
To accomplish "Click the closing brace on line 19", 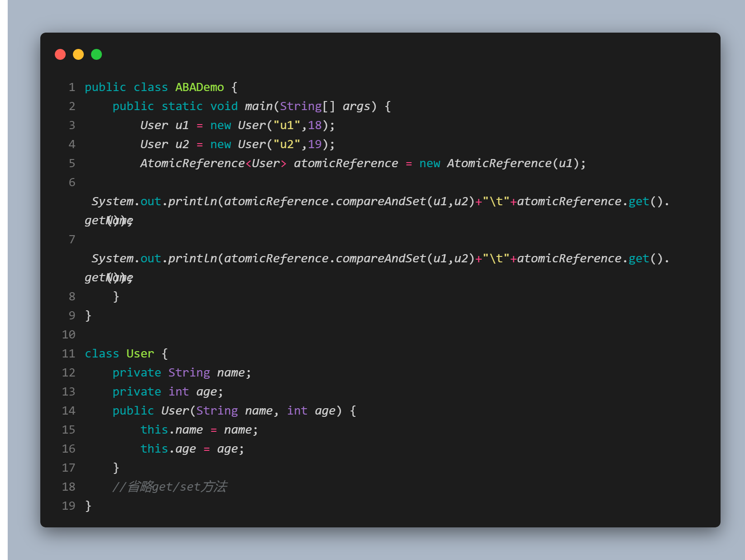I will (x=88, y=506).
